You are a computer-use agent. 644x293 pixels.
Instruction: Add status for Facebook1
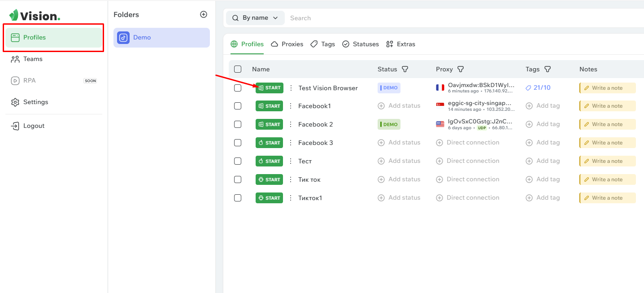[399, 106]
